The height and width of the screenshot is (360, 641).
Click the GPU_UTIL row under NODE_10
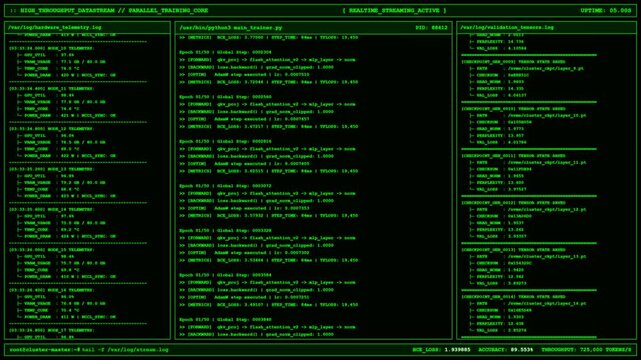45,55
